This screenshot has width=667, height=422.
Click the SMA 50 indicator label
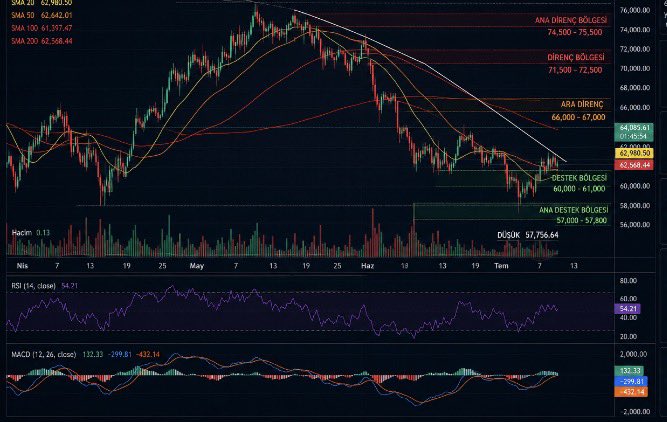(42, 15)
